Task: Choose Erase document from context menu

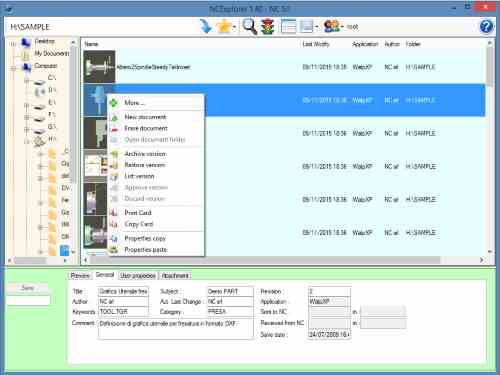Action: coord(146,128)
